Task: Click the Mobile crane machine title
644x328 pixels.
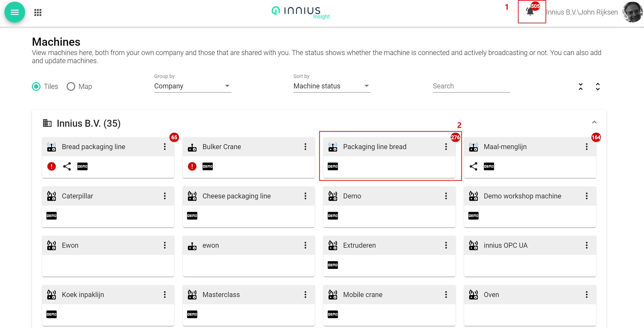Action: pyautogui.click(x=363, y=294)
